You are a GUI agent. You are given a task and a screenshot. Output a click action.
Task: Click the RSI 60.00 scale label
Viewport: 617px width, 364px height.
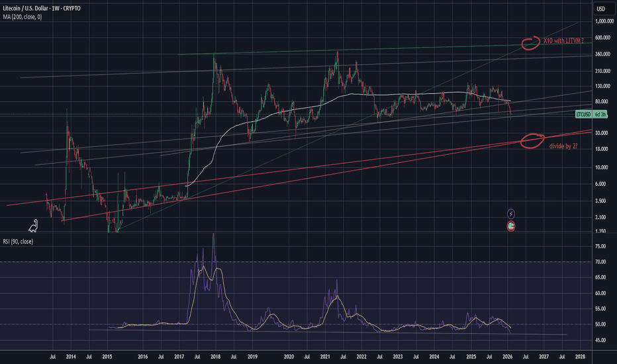coord(600,293)
